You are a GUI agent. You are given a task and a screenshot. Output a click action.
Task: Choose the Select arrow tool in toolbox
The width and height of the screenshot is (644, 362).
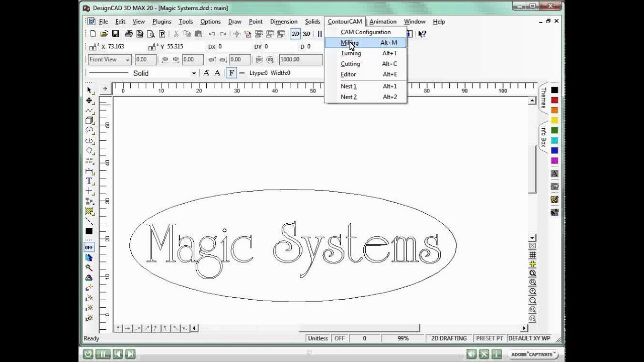[x=89, y=90]
